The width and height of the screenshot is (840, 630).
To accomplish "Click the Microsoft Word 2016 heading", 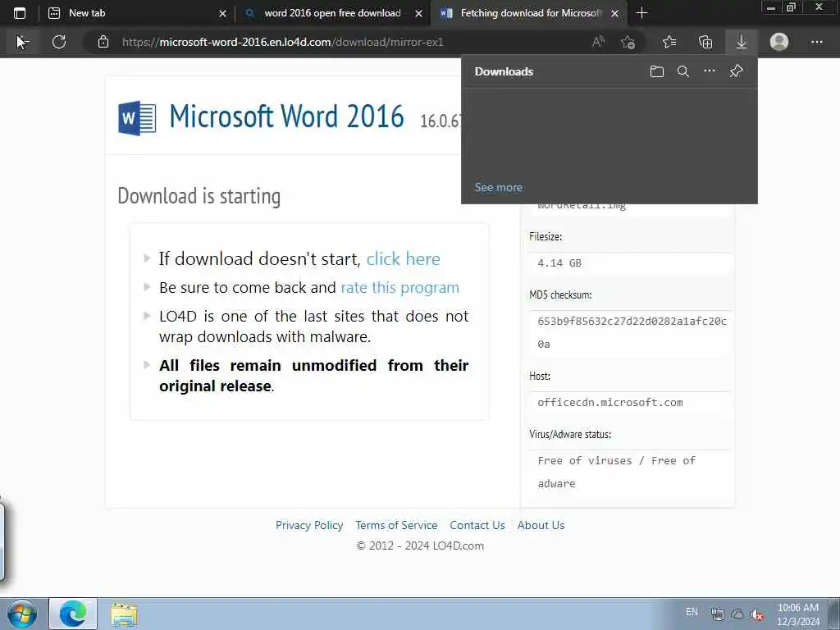I will click(286, 116).
